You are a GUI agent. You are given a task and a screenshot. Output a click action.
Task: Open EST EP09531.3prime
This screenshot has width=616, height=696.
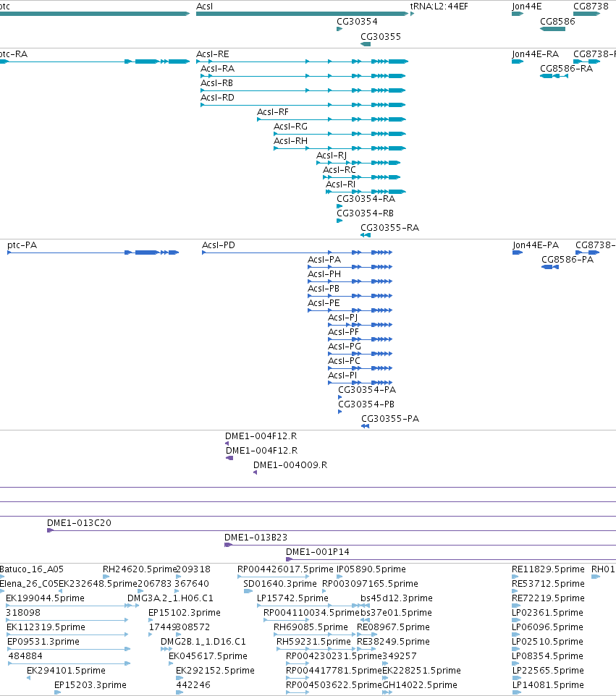(43, 642)
